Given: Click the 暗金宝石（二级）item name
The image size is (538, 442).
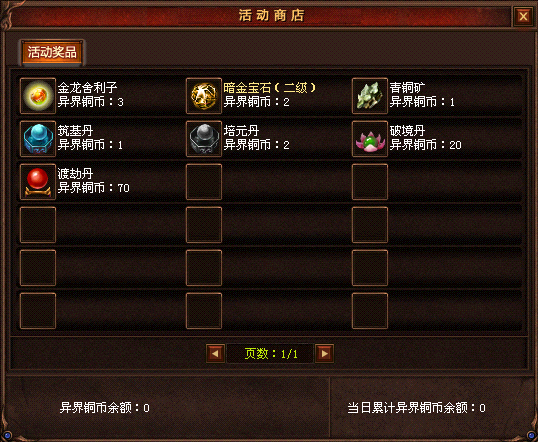Looking at the screenshot, I should point(269,88).
